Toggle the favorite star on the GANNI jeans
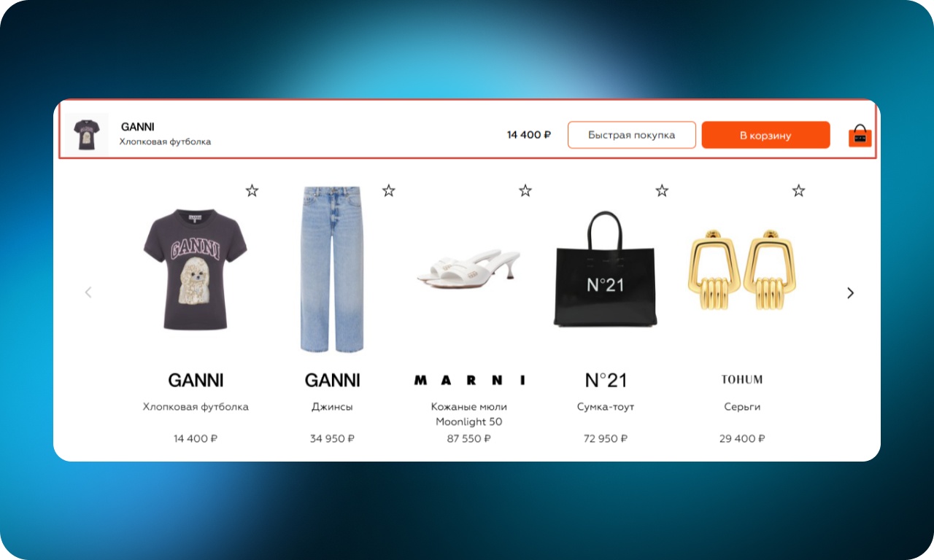The width and height of the screenshot is (934, 560). (x=389, y=191)
